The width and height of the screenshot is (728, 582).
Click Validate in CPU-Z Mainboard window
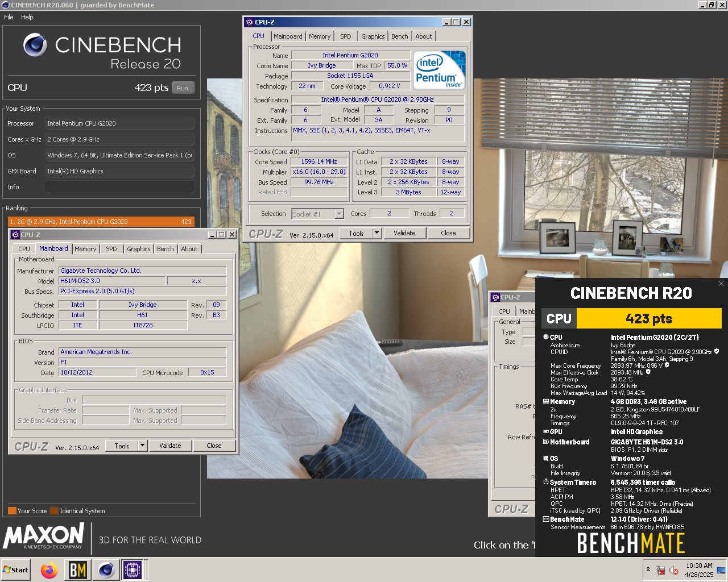[170, 446]
